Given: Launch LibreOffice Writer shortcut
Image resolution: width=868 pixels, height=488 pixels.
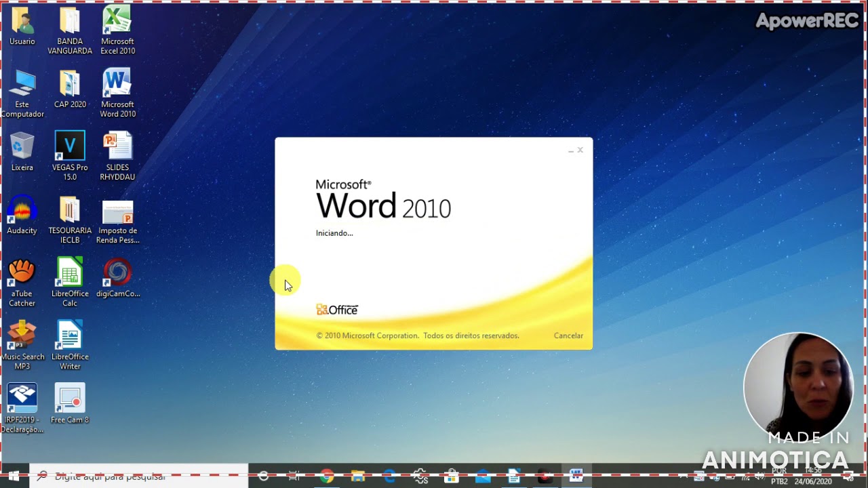Looking at the screenshot, I should point(70,346).
